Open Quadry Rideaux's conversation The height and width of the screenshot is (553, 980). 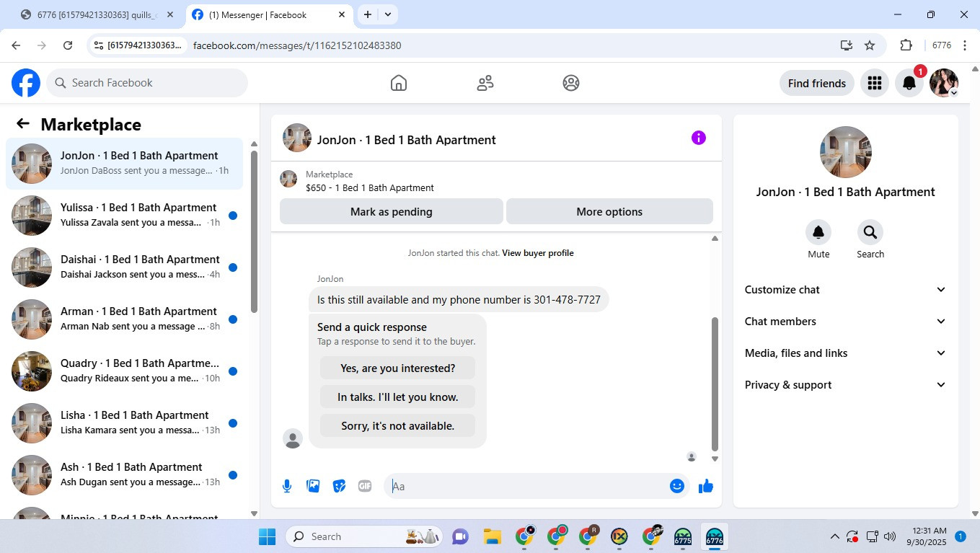tap(124, 371)
